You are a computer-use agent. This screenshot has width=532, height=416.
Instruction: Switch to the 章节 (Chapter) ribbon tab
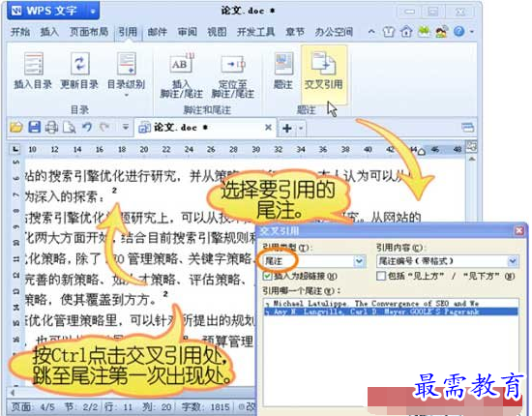click(x=295, y=32)
